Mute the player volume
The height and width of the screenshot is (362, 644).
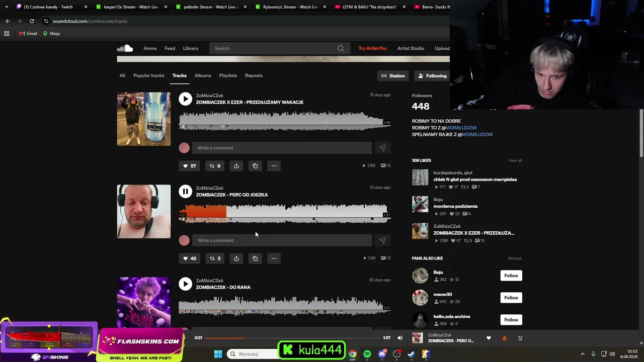point(400,338)
